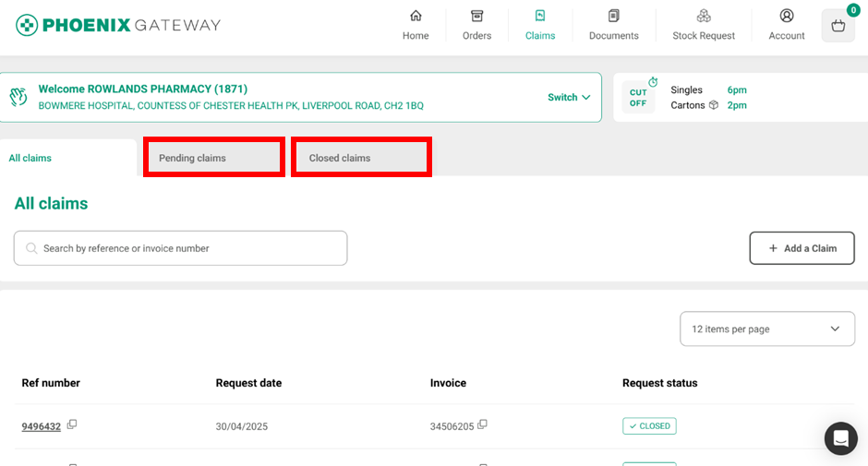This screenshot has height=466, width=868.
Task: Open the Account menu
Action: point(787,25)
